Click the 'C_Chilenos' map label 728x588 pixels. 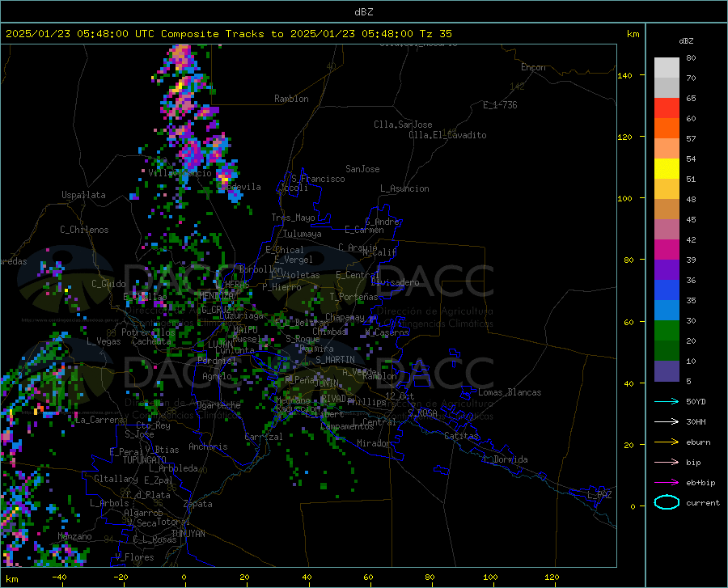[84, 230]
